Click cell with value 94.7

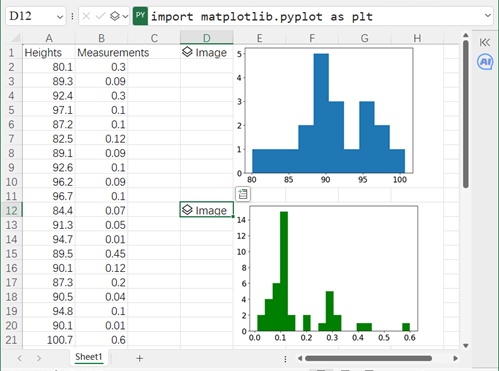[49, 239]
